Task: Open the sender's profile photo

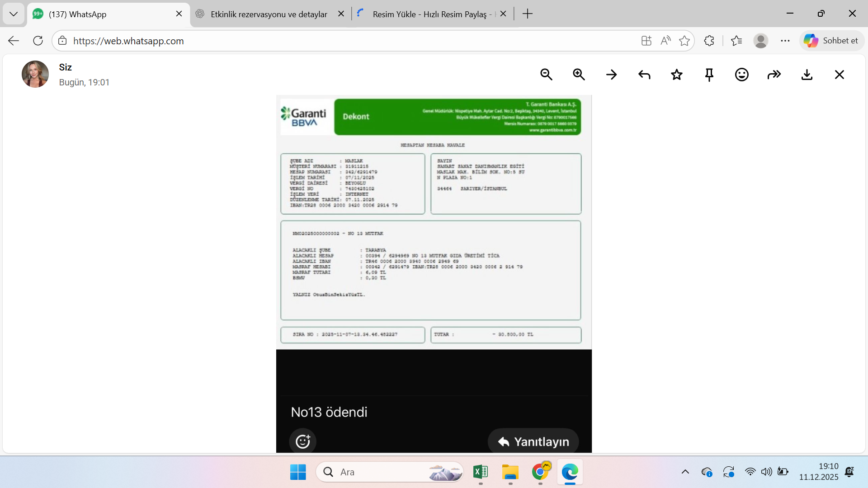Action: point(35,74)
